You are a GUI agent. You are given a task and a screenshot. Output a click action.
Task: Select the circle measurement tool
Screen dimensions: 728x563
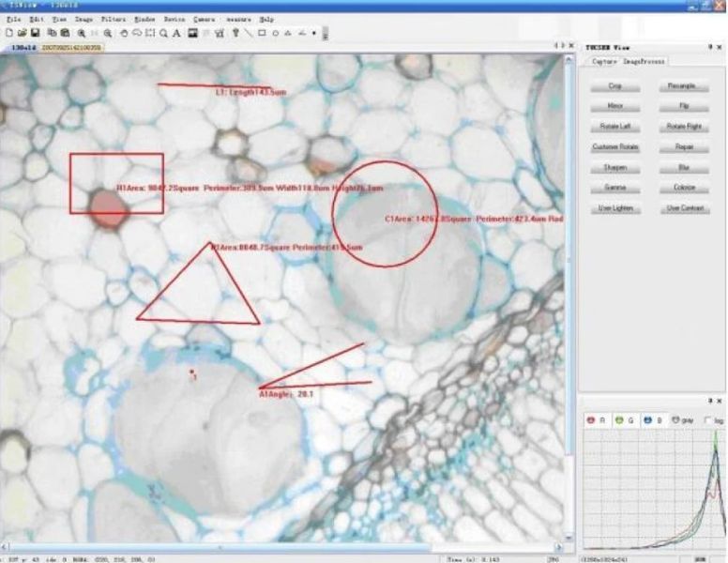coord(275,33)
